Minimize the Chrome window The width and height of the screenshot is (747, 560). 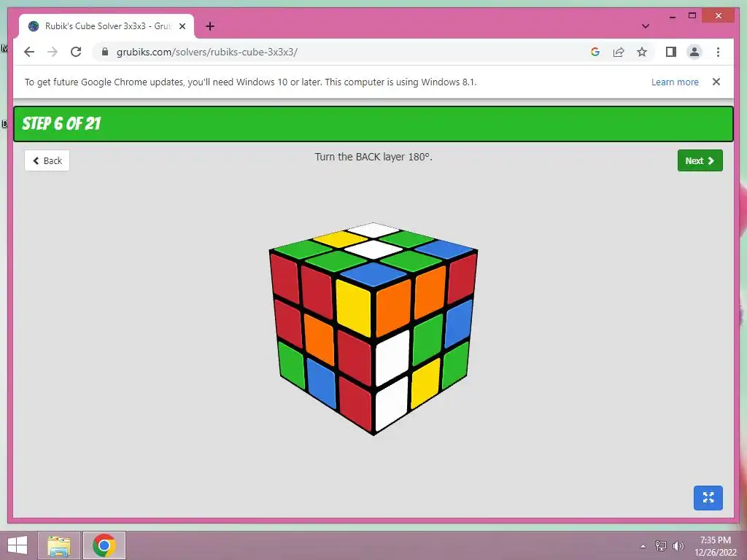672,16
